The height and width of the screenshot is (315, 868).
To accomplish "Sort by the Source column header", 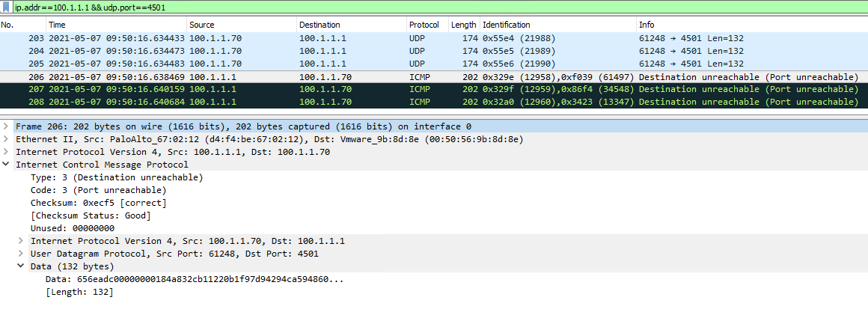I will pos(242,25).
